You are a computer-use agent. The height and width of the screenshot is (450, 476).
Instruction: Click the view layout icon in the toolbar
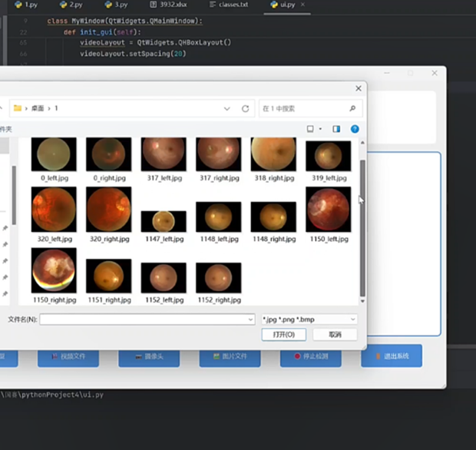[310, 129]
